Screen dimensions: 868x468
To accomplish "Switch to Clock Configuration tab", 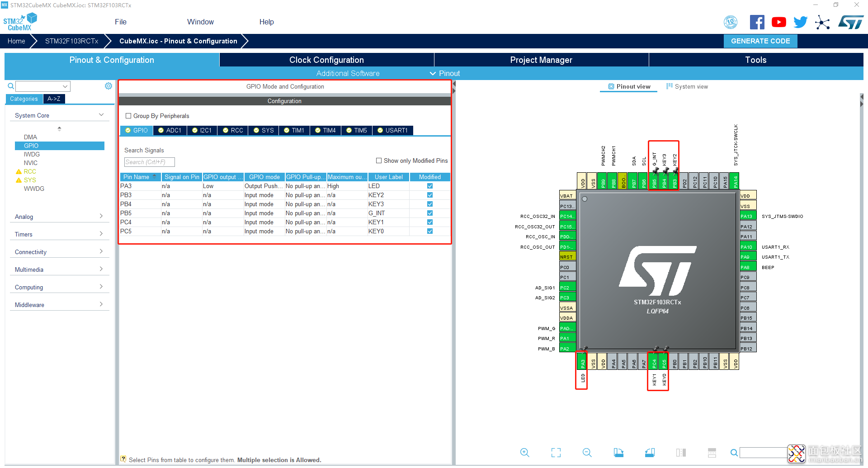I will pos(326,60).
